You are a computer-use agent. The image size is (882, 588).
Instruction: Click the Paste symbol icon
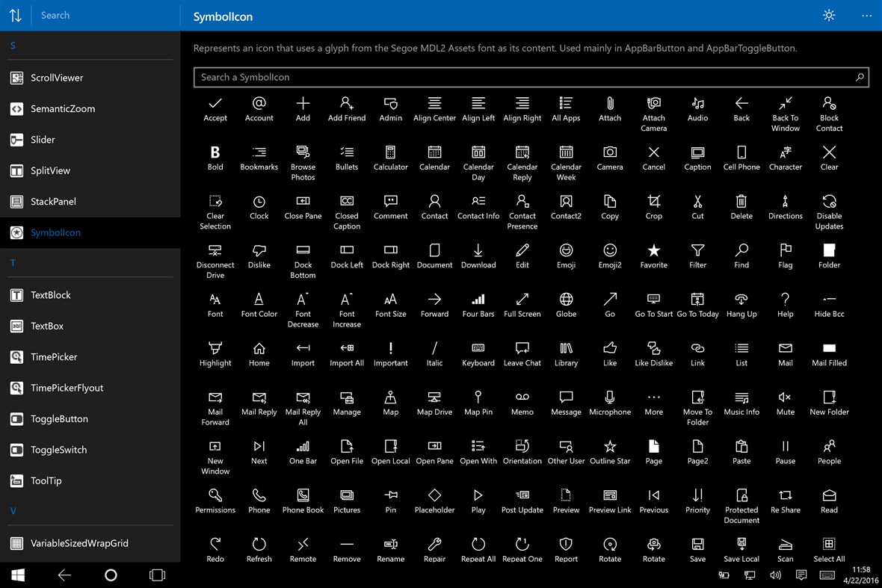[741, 445]
